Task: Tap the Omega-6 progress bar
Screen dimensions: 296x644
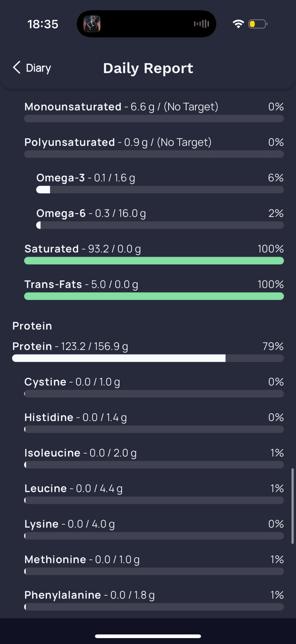Action: [160, 225]
